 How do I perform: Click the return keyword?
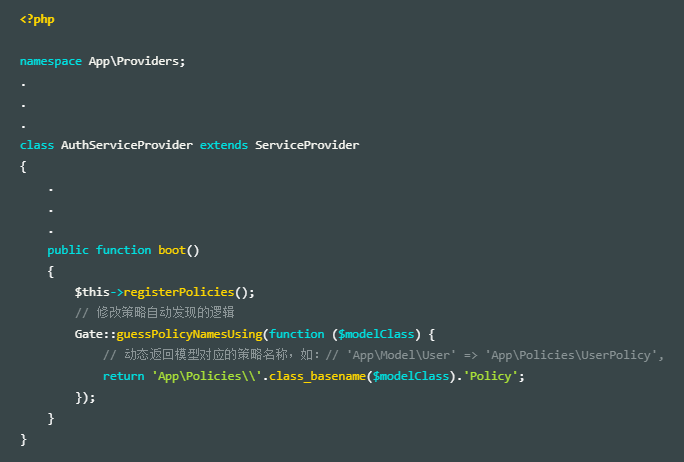(x=123, y=376)
